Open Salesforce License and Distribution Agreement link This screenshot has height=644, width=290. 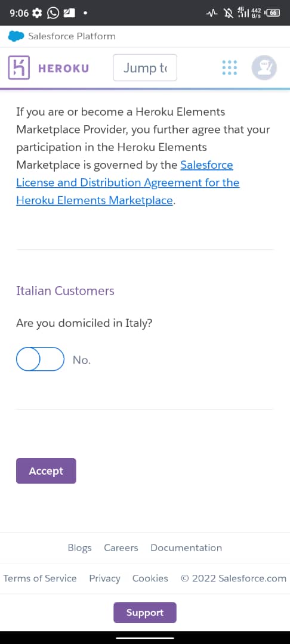coord(128,183)
